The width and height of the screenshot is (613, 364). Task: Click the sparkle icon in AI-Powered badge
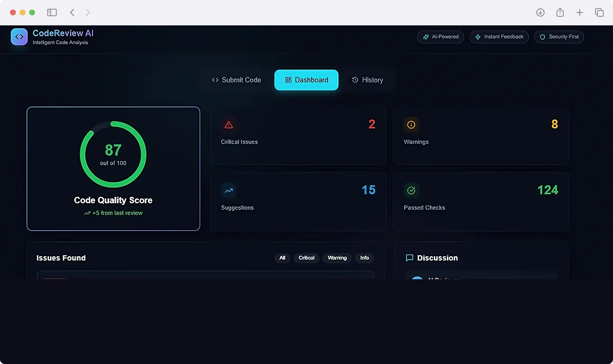[x=426, y=37]
